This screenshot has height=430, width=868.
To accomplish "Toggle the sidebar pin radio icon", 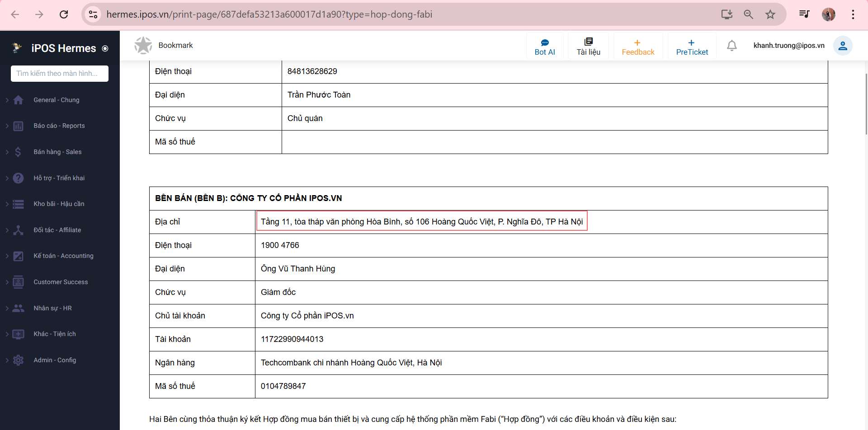I will [105, 49].
